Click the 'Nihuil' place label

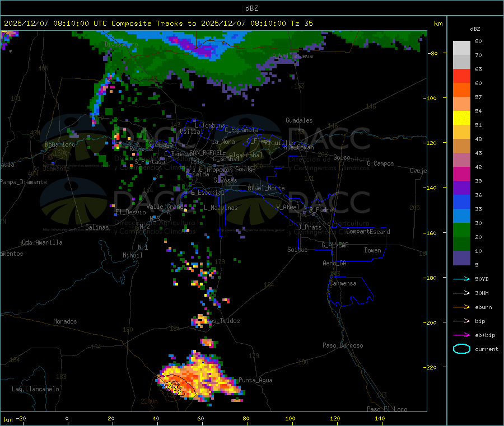(x=132, y=255)
